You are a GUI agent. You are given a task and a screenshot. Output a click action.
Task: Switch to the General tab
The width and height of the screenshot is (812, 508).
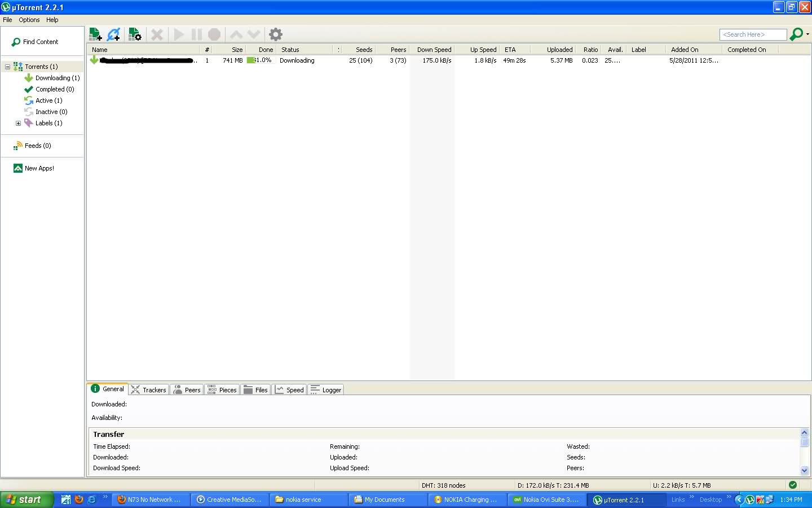(108, 389)
